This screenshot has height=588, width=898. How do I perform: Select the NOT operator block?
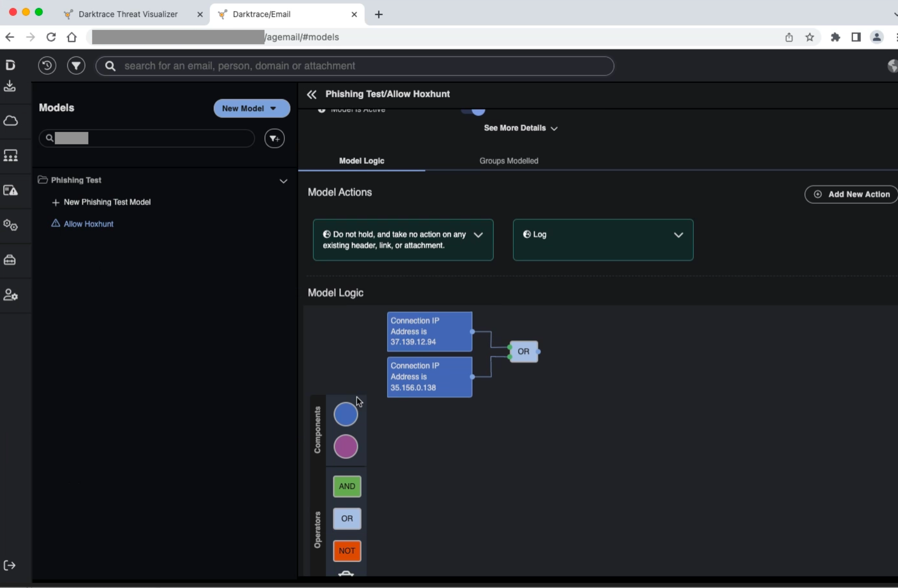coord(347,551)
